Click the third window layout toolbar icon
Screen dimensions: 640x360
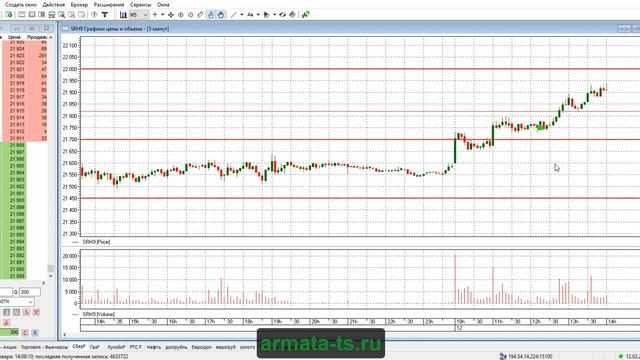point(42,15)
